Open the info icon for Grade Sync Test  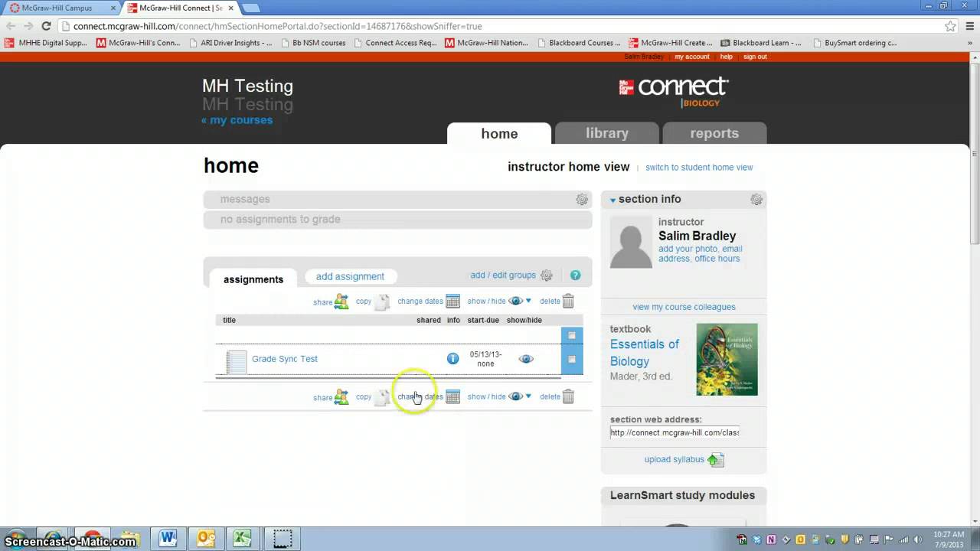[452, 358]
